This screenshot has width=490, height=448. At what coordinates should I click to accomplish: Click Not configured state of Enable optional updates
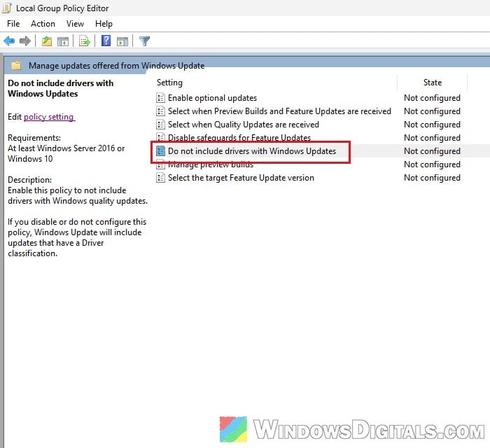pos(432,98)
